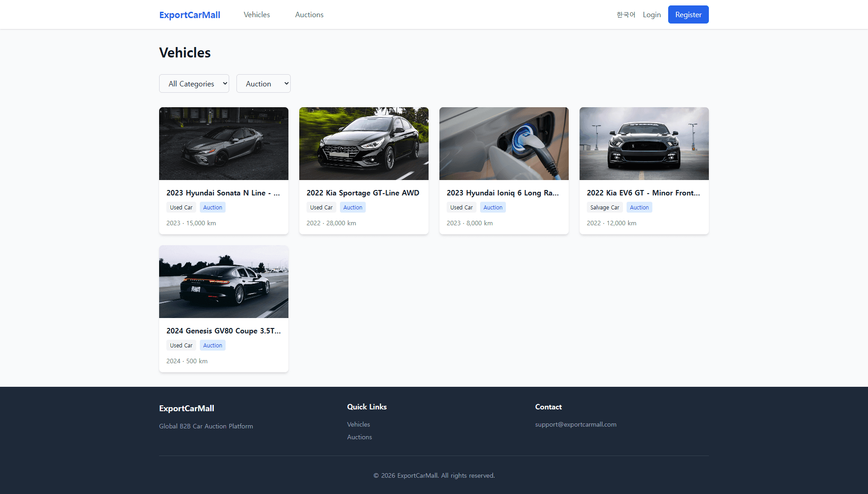Click the support@exportcarmall.com email link
Image resolution: width=868 pixels, height=494 pixels.
click(x=576, y=424)
